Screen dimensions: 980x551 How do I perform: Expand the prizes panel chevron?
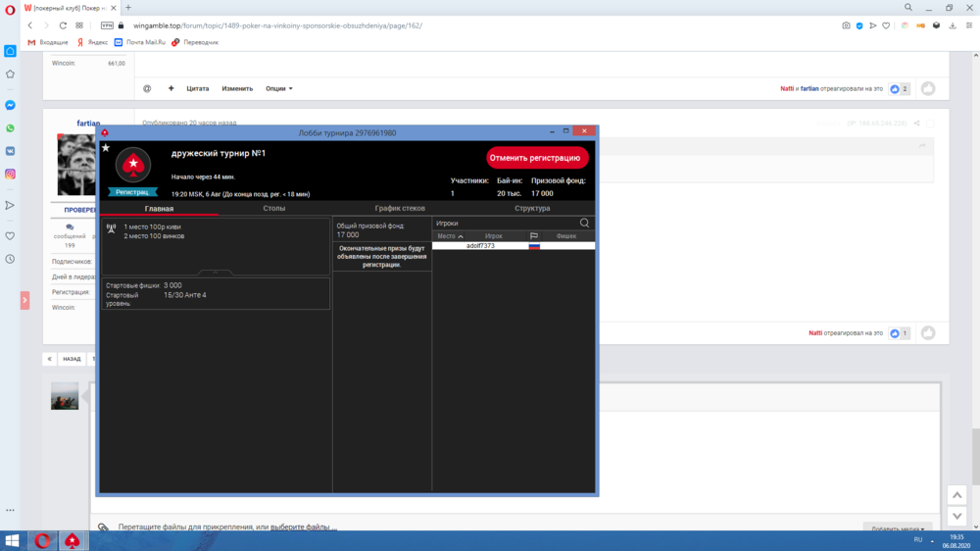pyautogui.click(x=216, y=273)
